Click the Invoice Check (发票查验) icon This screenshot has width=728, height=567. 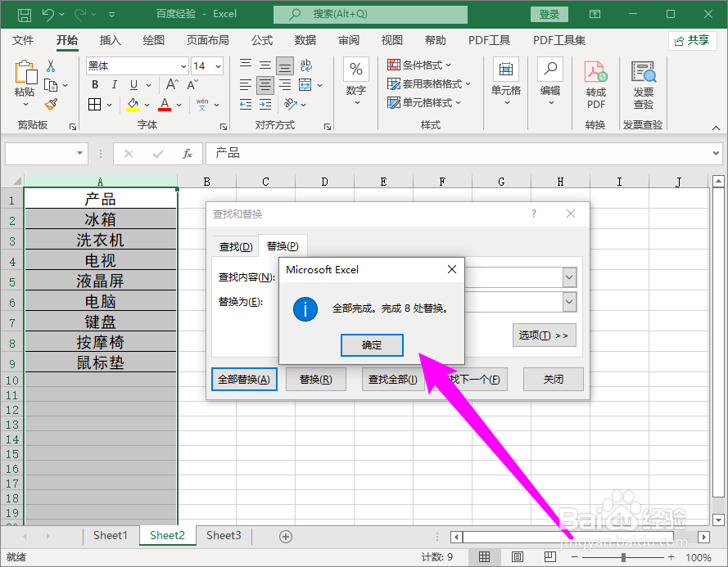[643, 72]
